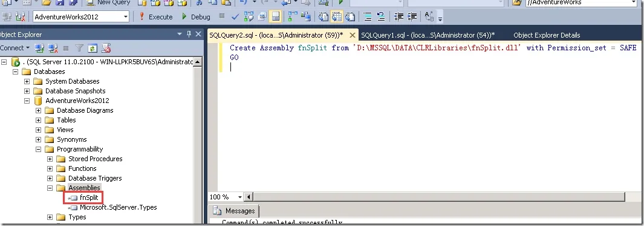Click the Change Connection icon with red X
Viewport: 644px width, 226px height.
click(20, 17)
